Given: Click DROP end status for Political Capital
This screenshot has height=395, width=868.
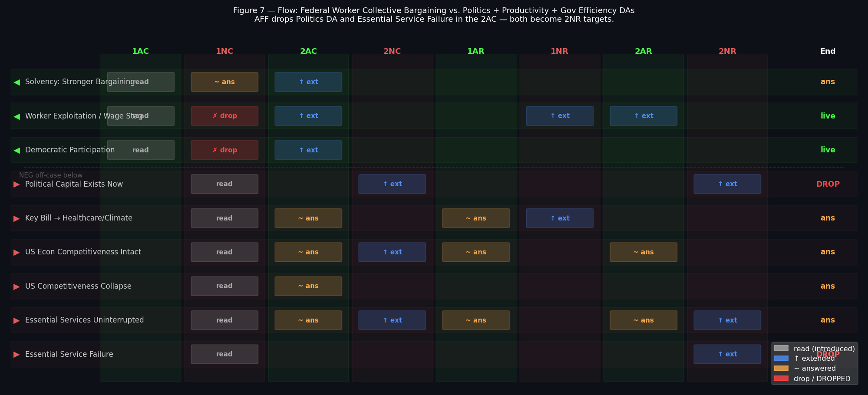Looking at the screenshot, I should (828, 184).
